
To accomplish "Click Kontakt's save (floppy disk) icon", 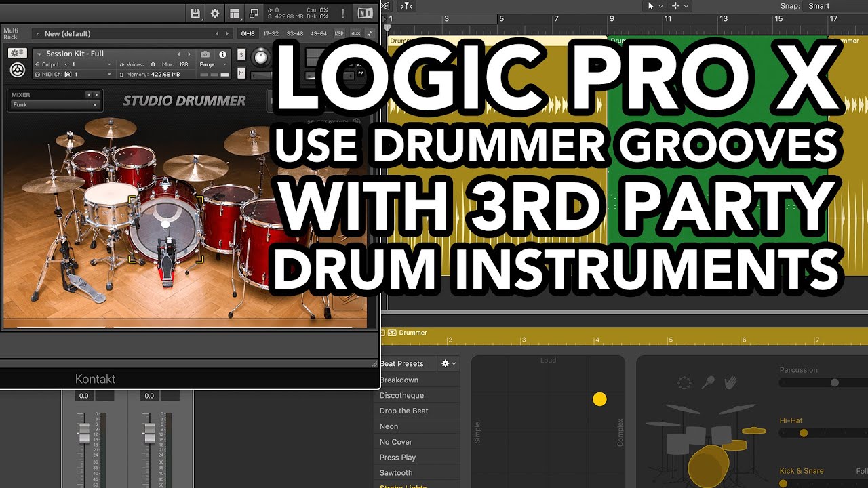I will pos(196,13).
